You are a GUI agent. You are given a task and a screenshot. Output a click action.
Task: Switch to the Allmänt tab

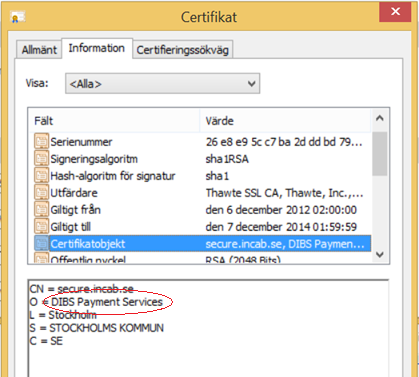(39, 50)
